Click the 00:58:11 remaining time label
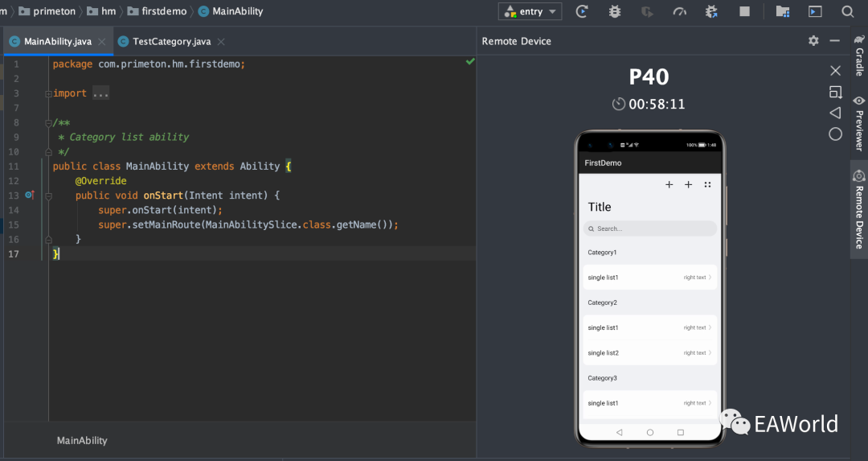Viewport: 868px width, 461px height. coord(657,104)
